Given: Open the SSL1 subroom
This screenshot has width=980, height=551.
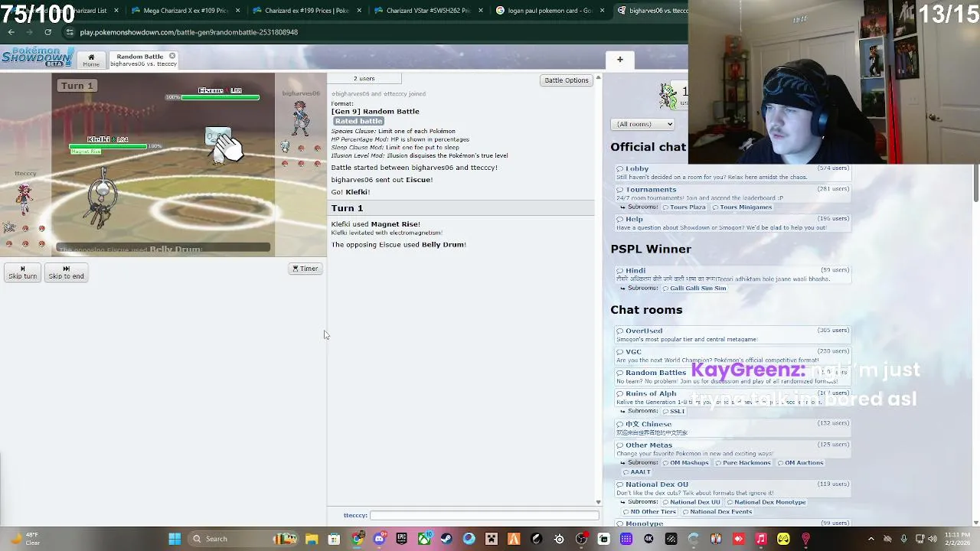Looking at the screenshot, I should click(673, 412).
